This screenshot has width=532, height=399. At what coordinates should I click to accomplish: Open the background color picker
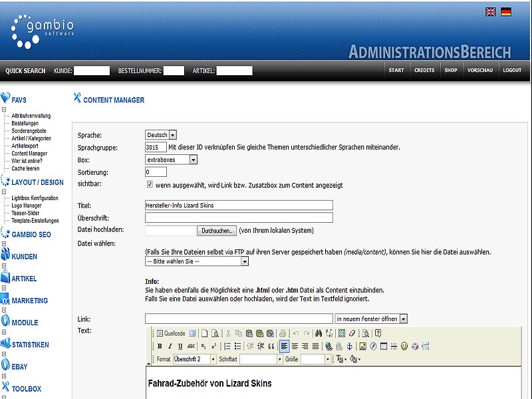tap(355, 359)
